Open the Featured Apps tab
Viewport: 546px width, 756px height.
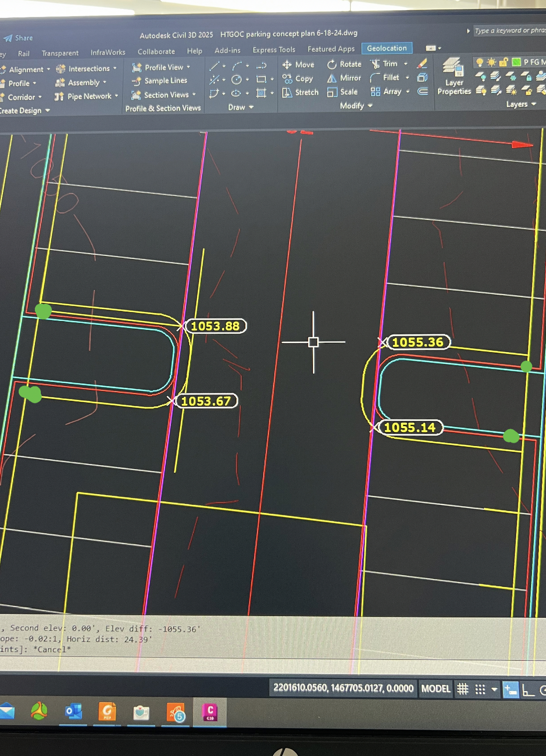click(331, 49)
